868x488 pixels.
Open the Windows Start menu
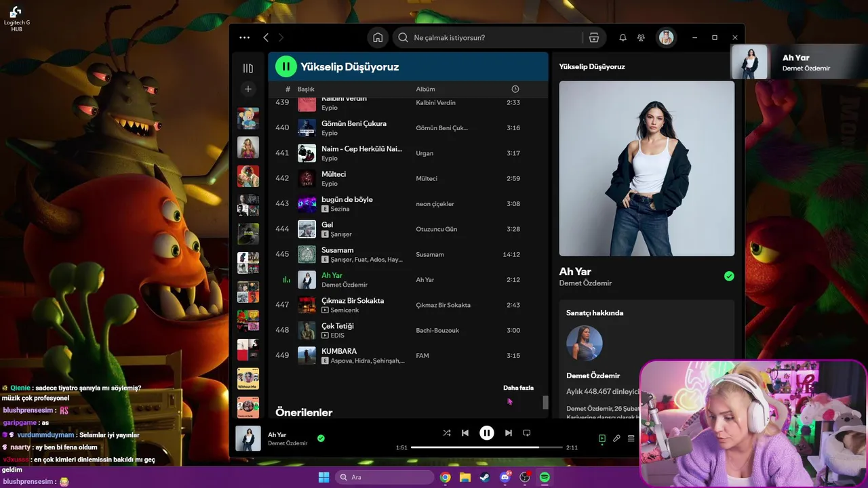click(x=323, y=477)
